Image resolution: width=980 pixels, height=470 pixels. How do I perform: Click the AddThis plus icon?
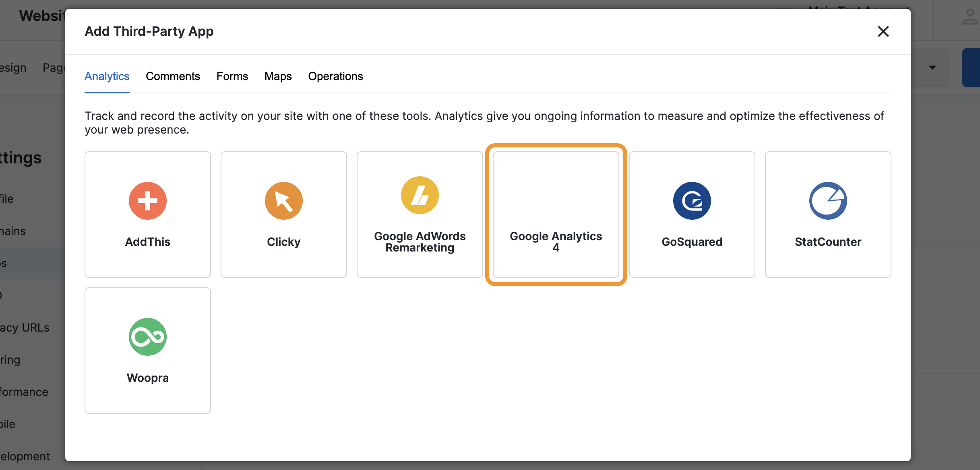[148, 200]
